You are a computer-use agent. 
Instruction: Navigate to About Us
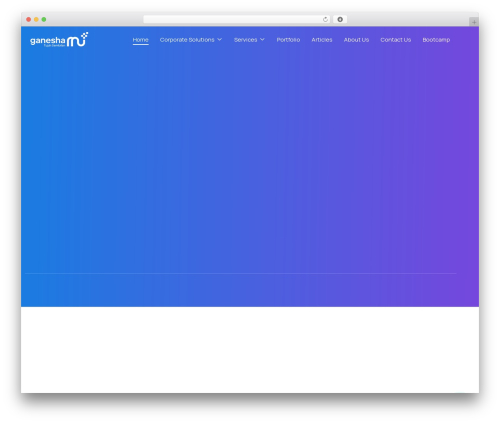[356, 40]
